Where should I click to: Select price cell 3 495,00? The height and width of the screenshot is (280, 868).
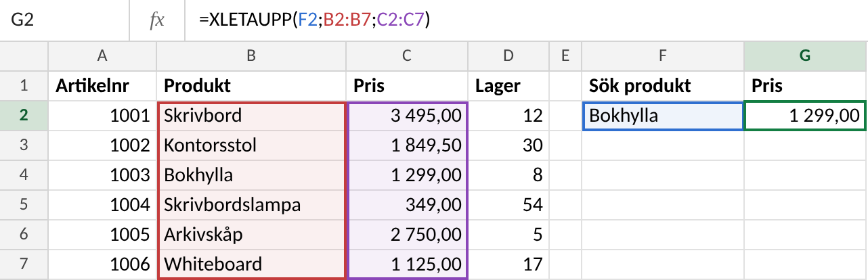pos(407,116)
